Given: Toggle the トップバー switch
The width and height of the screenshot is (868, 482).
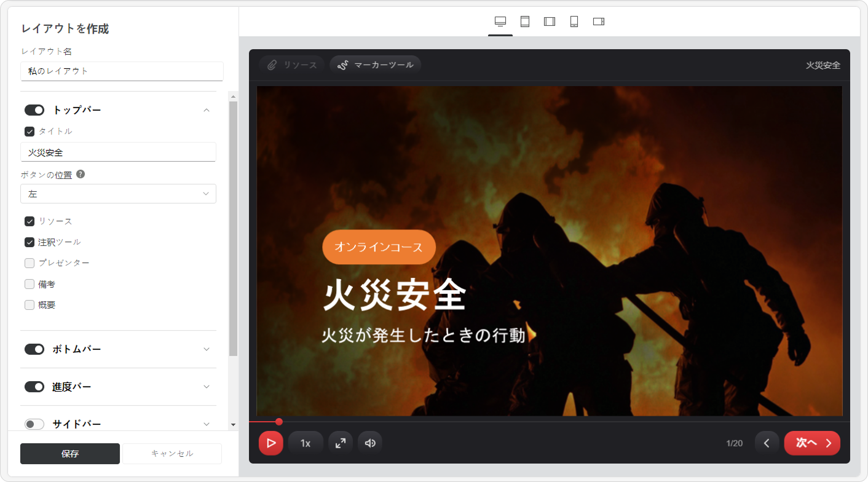Looking at the screenshot, I should pos(34,110).
